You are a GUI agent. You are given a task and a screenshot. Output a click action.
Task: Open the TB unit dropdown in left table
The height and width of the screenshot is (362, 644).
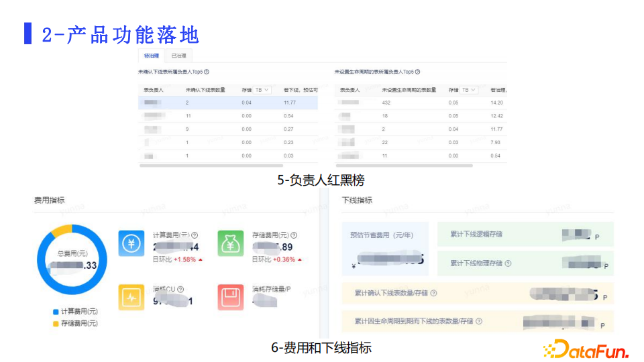point(262,90)
